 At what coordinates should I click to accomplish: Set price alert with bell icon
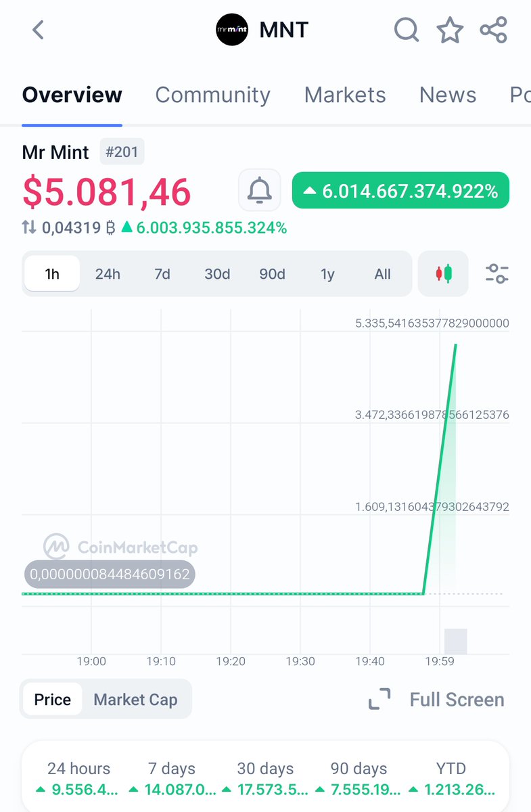[x=259, y=190]
